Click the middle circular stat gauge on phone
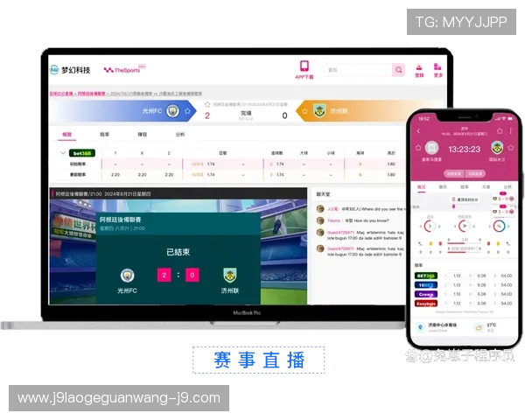Viewport: 525px width, 420px height. 463,226
